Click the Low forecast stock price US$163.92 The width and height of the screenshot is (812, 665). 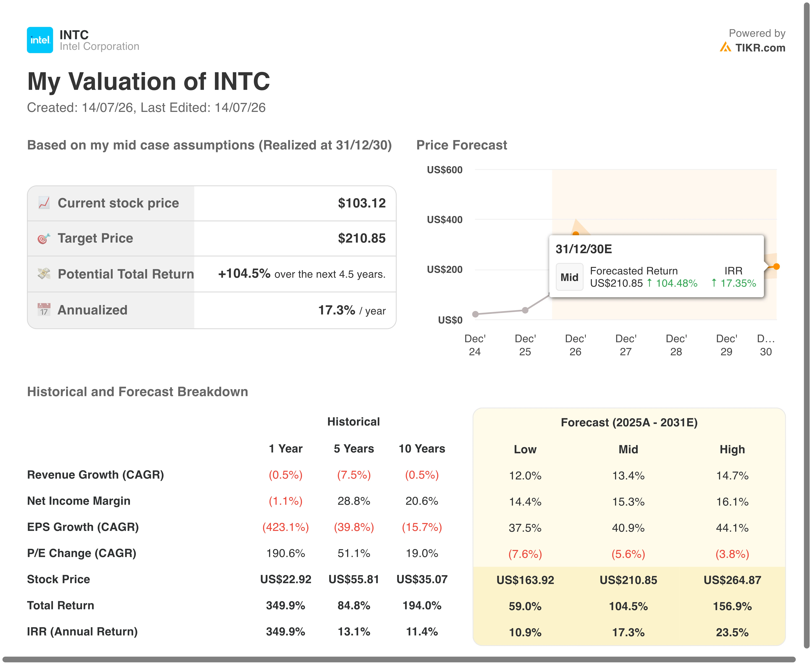tap(525, 580)
